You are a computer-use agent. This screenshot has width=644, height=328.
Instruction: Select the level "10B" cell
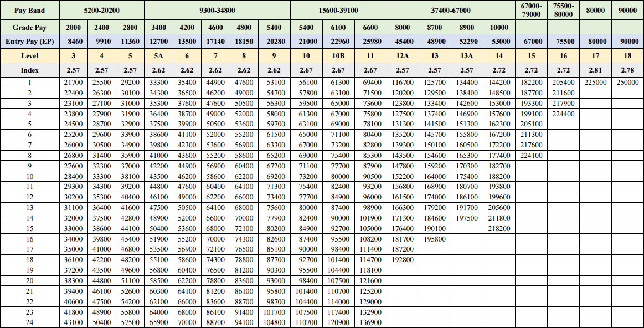[338, 55]
